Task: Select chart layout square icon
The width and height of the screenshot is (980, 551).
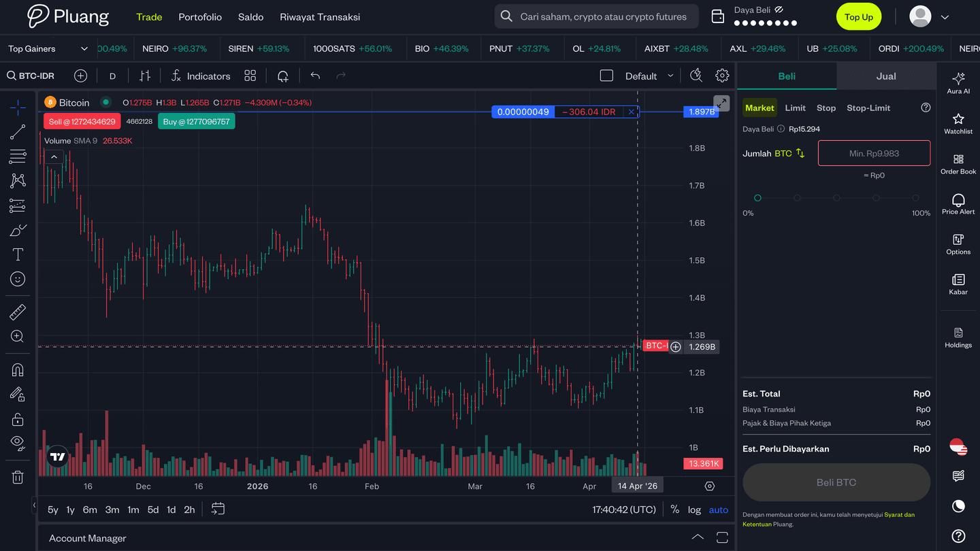Action: click(606, 76)
